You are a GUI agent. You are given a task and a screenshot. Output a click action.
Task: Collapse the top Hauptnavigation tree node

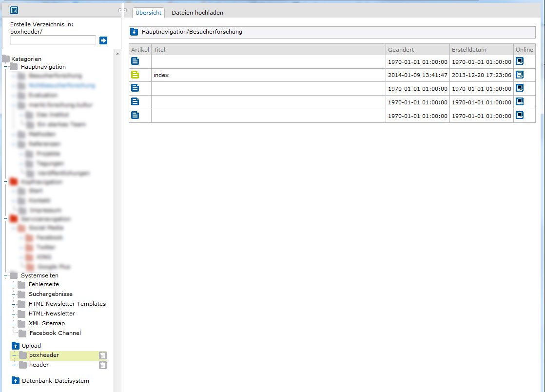click(5, 67)
